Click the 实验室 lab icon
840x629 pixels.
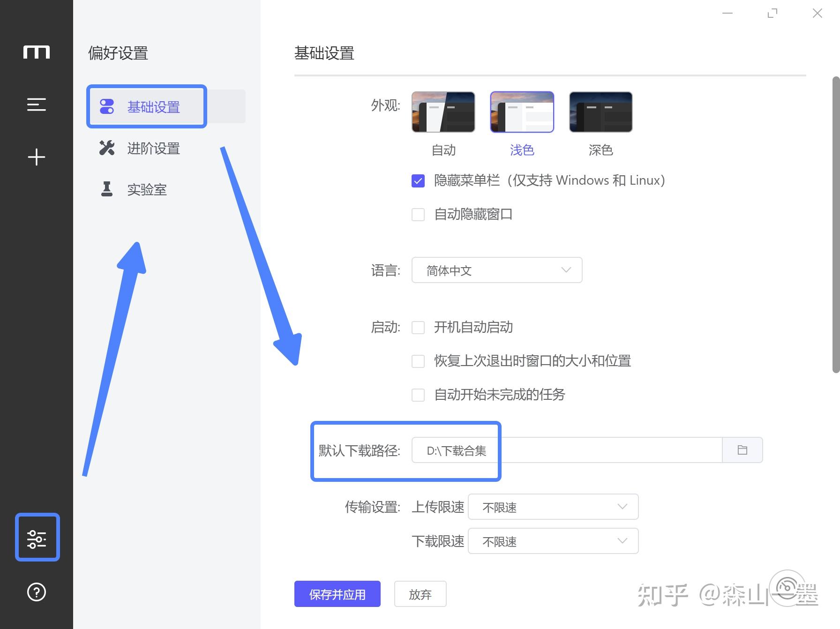point(107,189)
